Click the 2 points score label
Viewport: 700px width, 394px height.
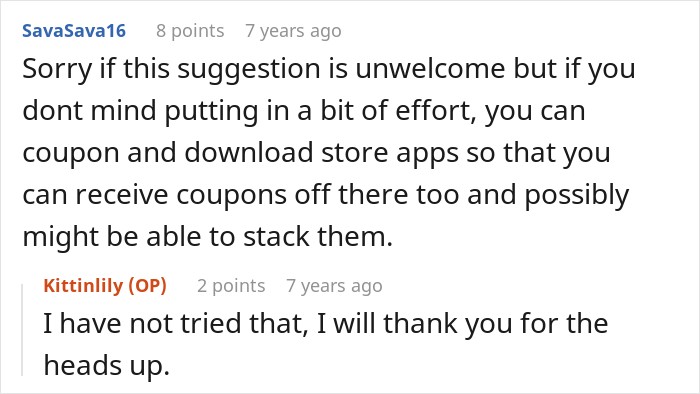(x=231, y=286)
